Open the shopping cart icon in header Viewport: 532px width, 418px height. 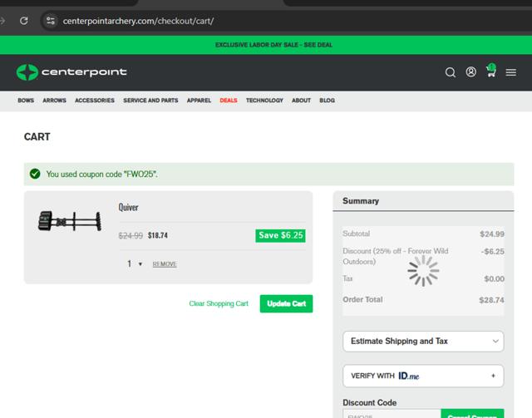click(491, 71)
